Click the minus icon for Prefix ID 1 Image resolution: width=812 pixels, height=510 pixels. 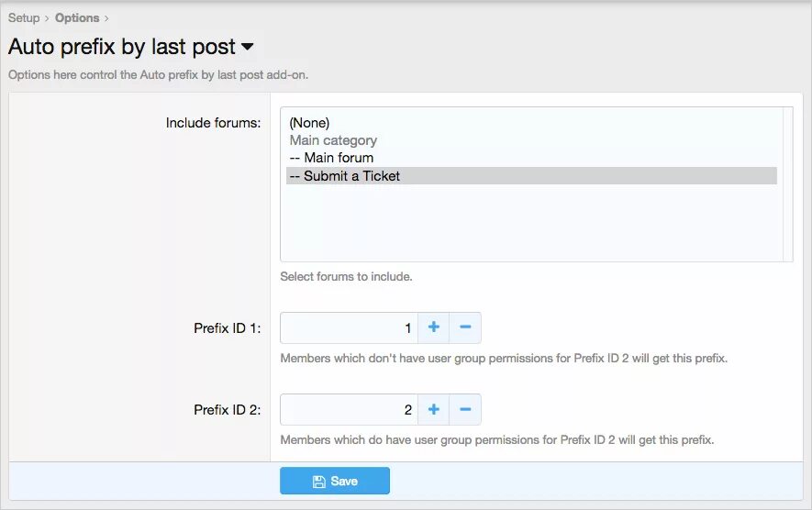click(465, 327)
